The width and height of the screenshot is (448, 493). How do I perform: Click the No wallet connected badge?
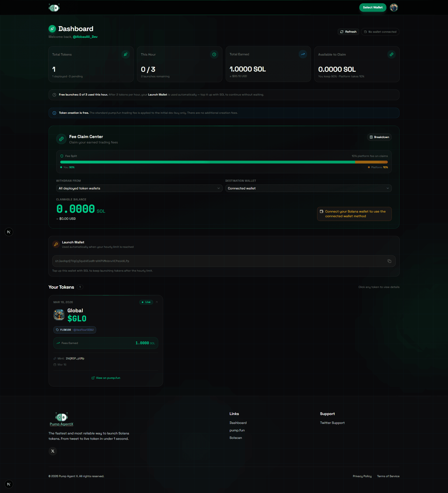pyautogui.click(x=380, y=32)
